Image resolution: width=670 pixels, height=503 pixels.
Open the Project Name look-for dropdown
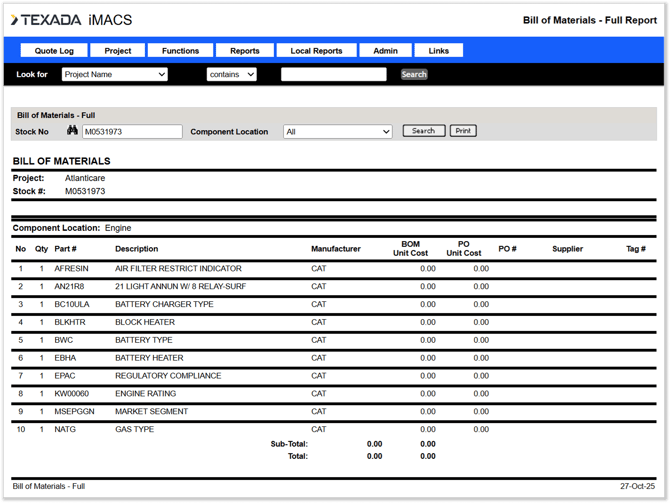[x=114, y=74]
